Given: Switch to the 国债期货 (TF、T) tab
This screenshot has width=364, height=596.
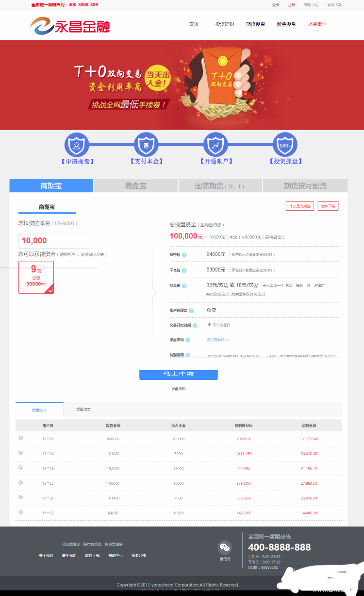Looking at the screenshot, I should pos(220,186).
